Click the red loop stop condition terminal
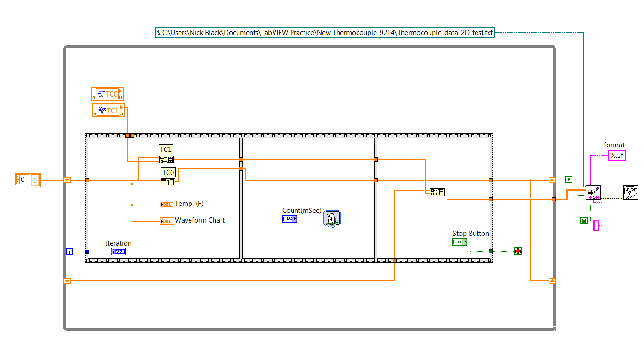Screen dimensions: 644x356 point(518,251)
